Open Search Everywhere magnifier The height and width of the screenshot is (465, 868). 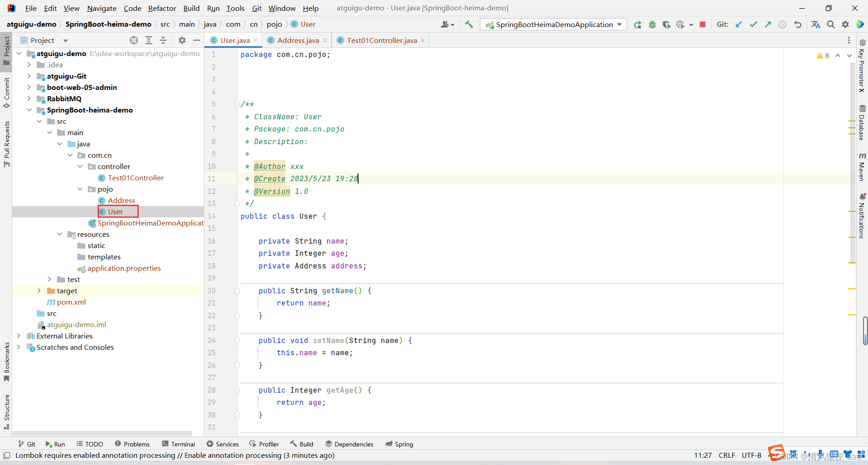pos(831,24)
